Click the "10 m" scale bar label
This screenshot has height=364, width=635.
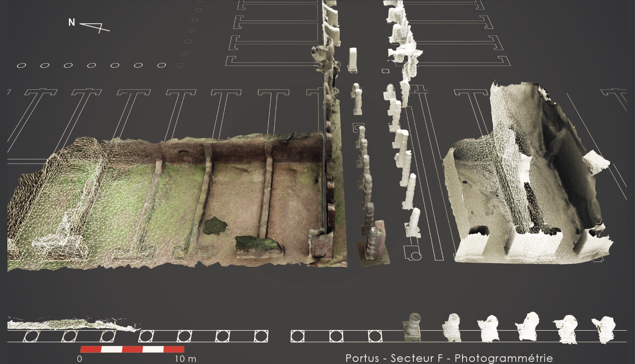point(185,359)
